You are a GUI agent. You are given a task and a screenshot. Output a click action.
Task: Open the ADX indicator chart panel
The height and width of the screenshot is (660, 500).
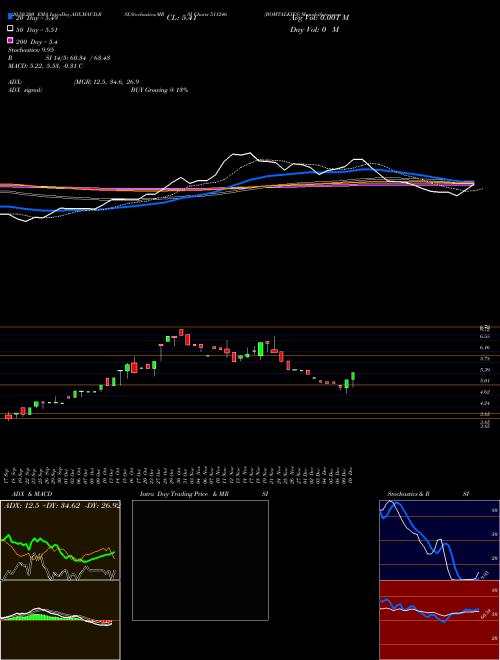point(60,540)
